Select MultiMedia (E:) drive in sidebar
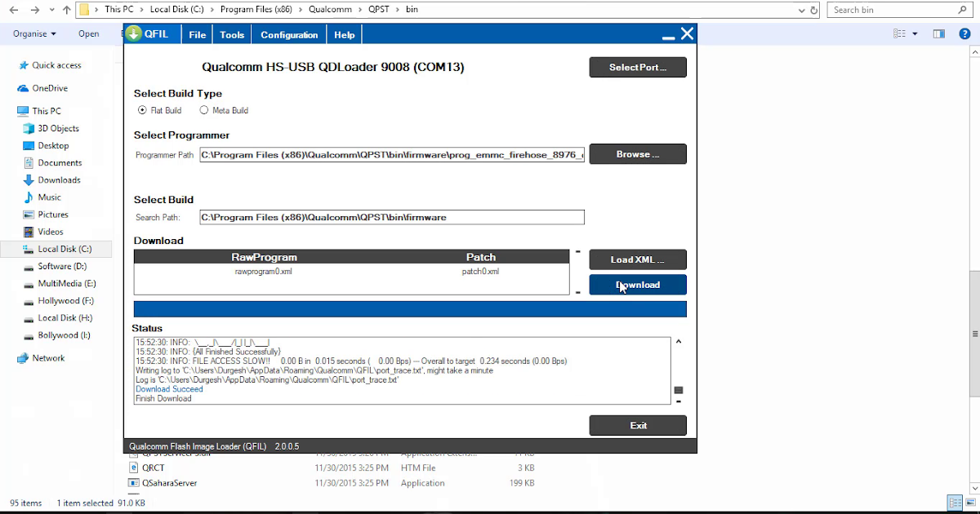 [x=66, y=283]
